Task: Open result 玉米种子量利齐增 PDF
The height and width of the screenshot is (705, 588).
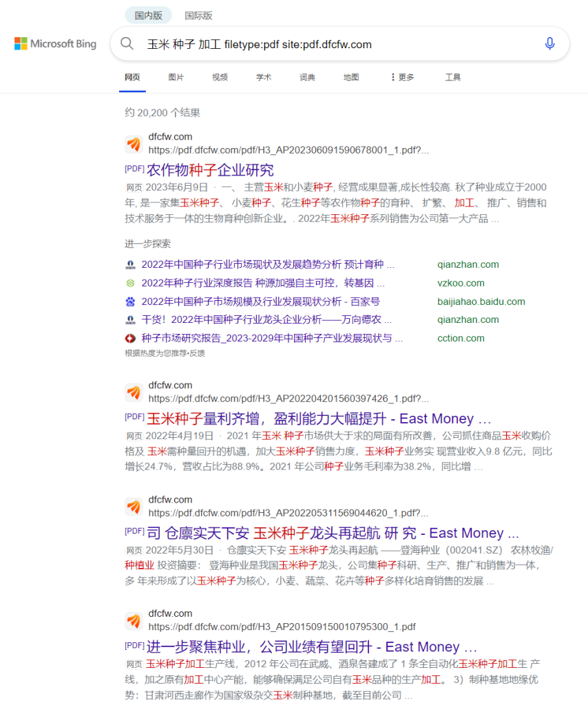Action: point(310,419)
